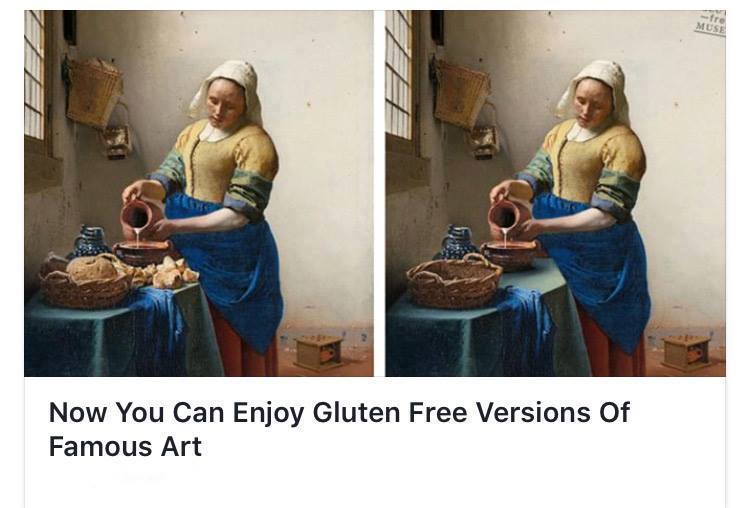Click the blue stoneware pitcher in left painting
750x508 pixels.
click(90, 241)
